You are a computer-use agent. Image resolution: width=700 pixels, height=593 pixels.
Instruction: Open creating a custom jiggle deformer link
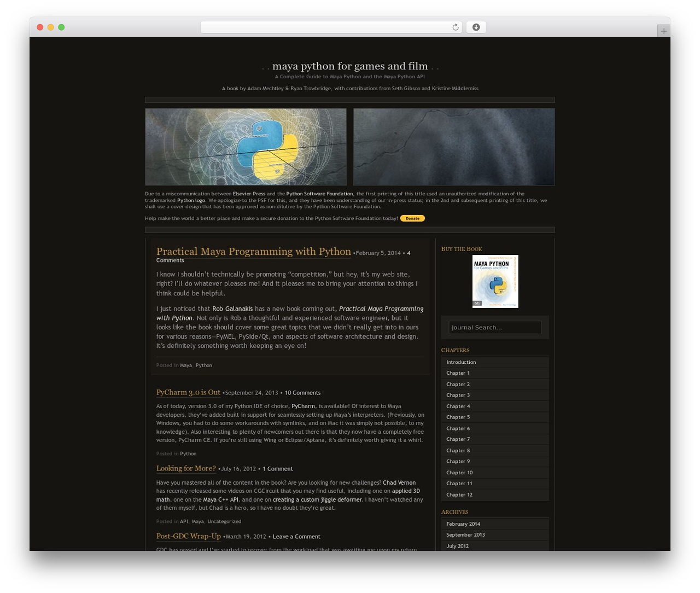pyautogui.click(x=317, y=499)
